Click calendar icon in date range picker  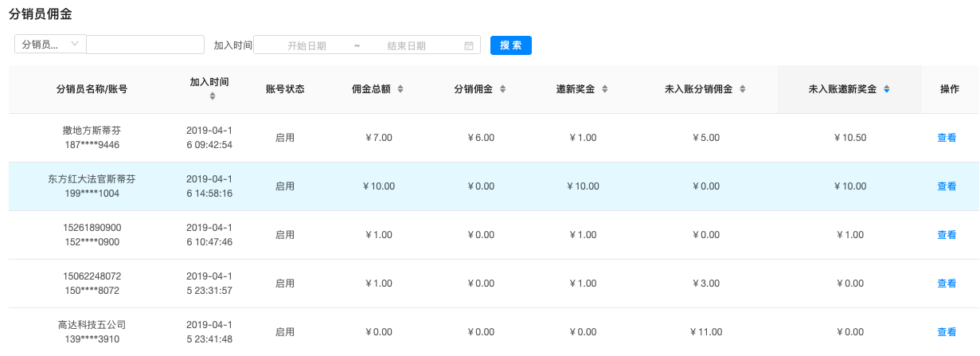tap(469, 46)
